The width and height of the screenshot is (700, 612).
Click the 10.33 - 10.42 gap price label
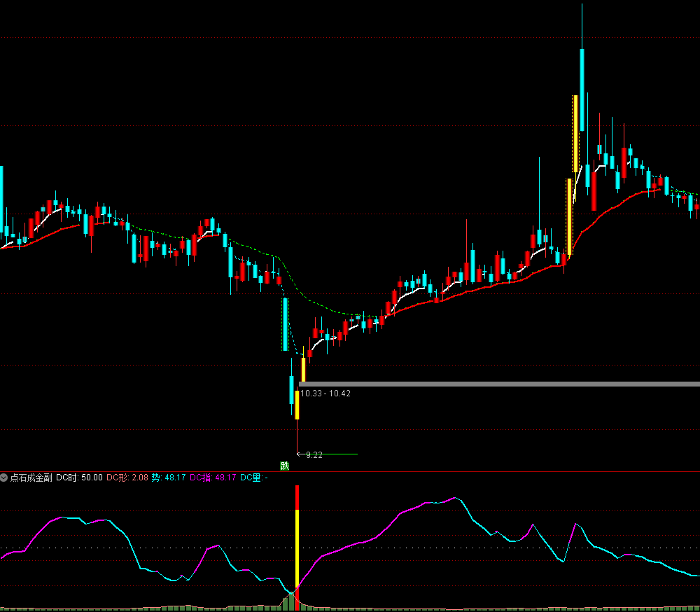coord(325,394)
